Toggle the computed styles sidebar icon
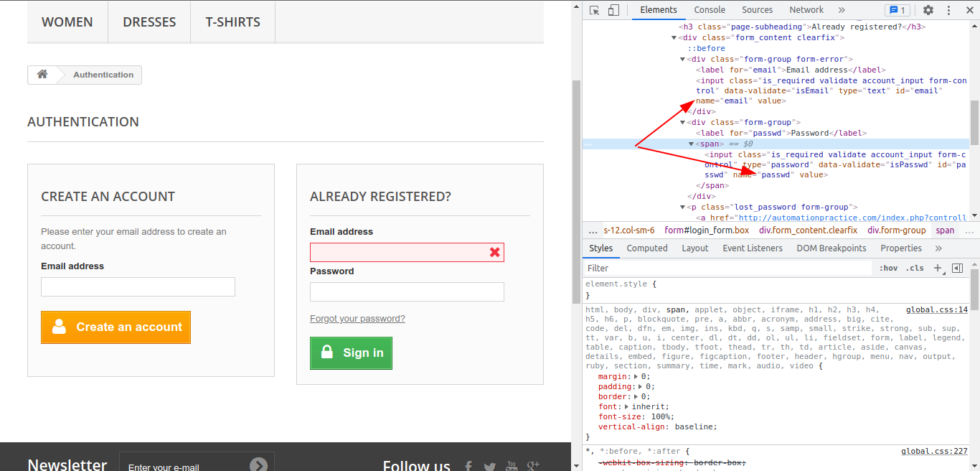 point(957,268)
